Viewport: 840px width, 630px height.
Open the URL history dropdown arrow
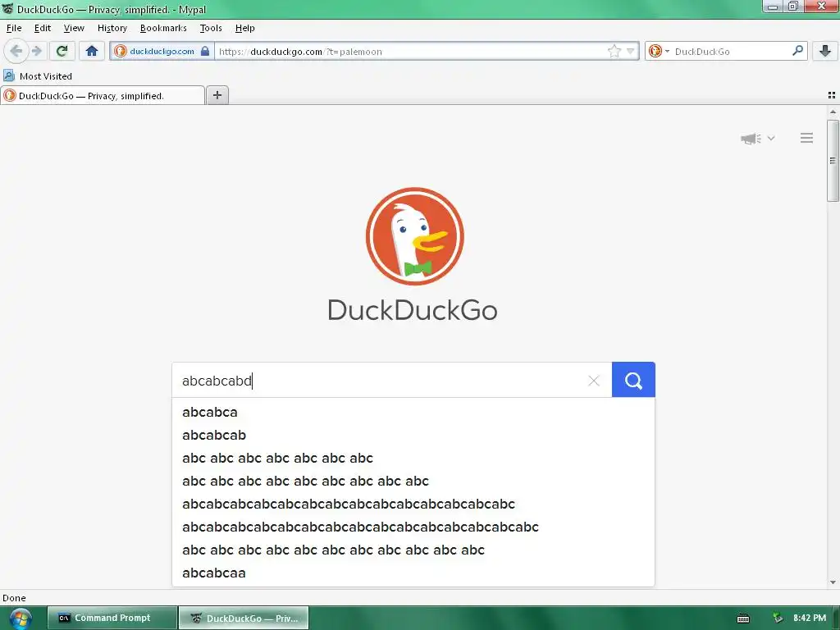pos(631,52)
